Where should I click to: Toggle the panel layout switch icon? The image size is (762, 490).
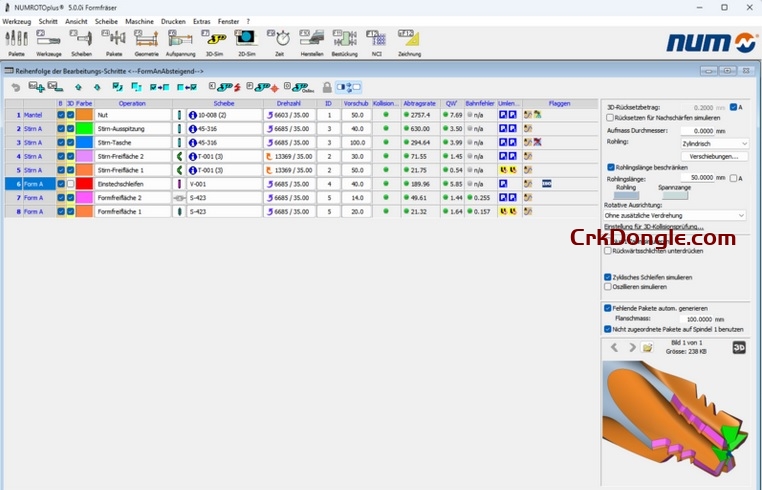pyautogui.click(x=348, y=88)
